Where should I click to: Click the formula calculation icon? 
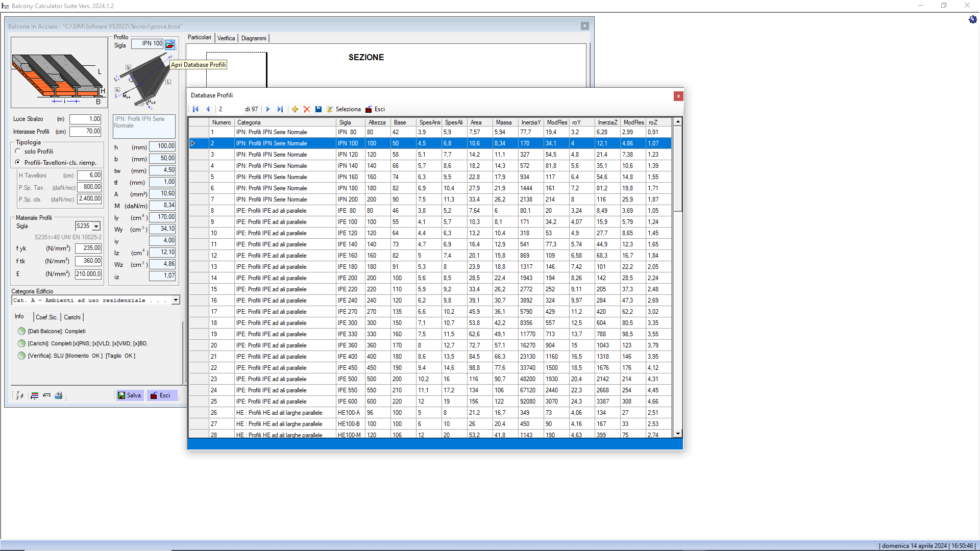pyautogui.click(x=47, y=395)
